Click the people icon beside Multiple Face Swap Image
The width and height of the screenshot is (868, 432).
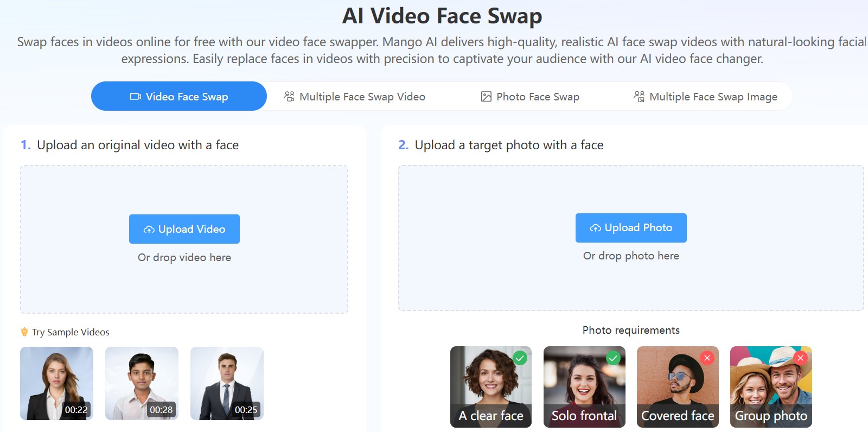coord(639,96)
